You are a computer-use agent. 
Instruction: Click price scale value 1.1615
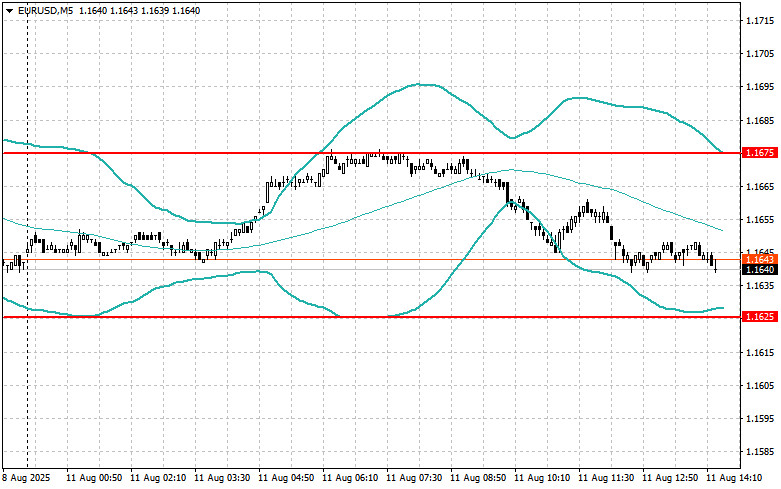point(760,353)
